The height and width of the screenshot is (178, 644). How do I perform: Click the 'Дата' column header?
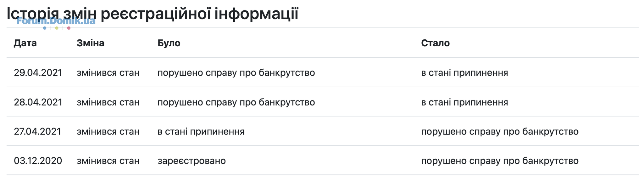[x=25, y=43]
